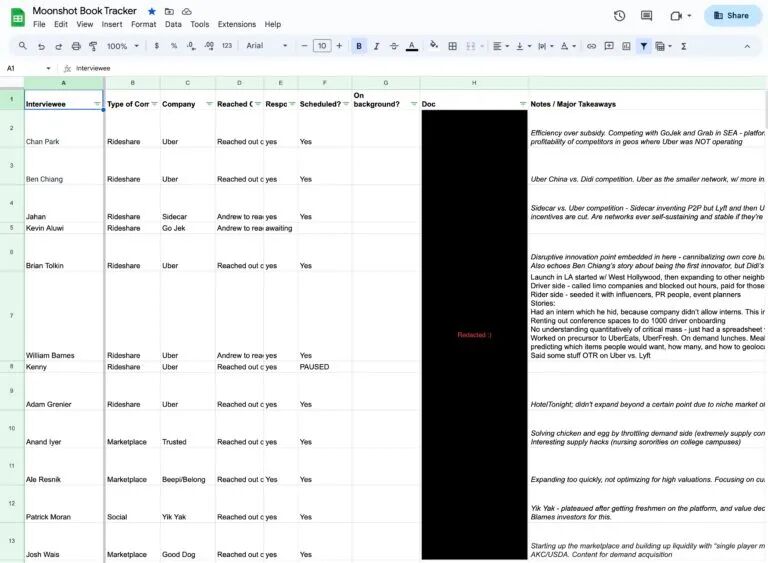Select column H header
This screenshot has height=563, width=768.
coord(474,83)
